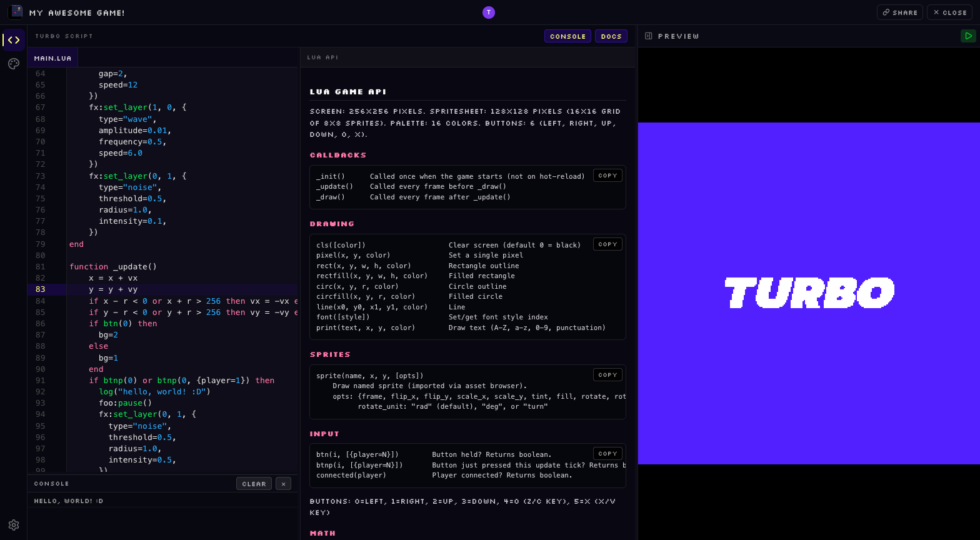Toggle the Console panel button
This screenshot has width=980, height=540.
coord(567,36)
